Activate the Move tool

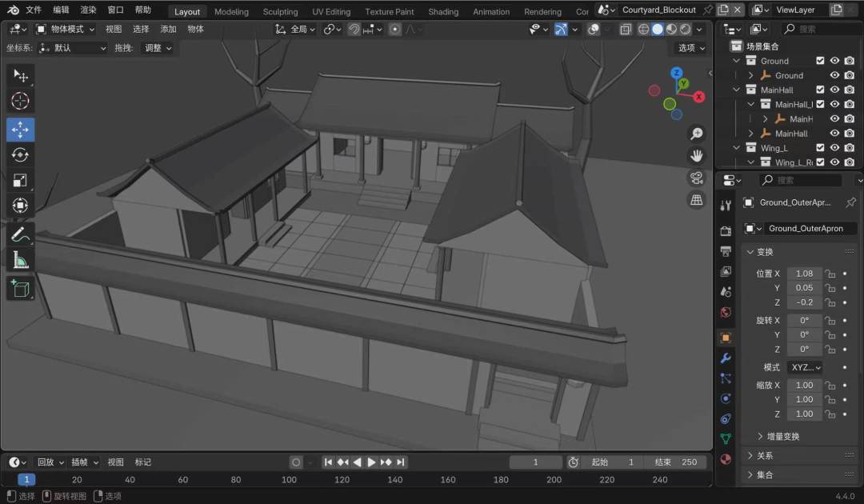(x=20, y=130)
